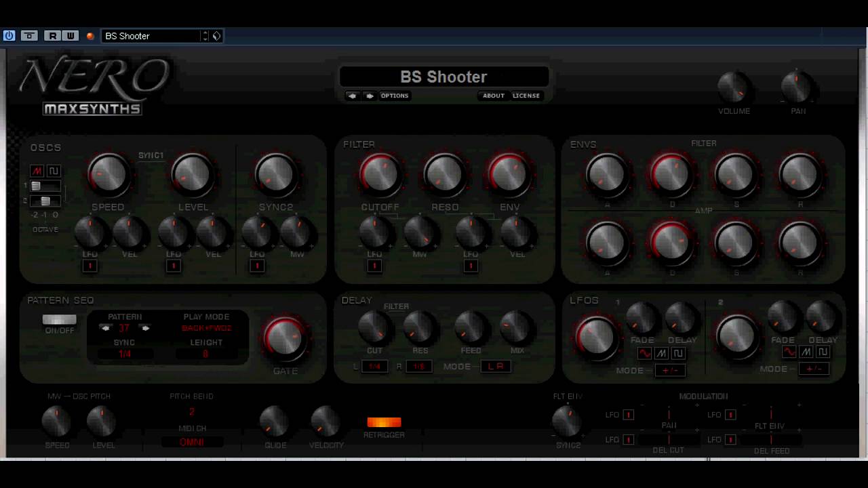Toggle LFO selector under OSCS LEVEL
The image size is (868, 488).
[174, 266]
